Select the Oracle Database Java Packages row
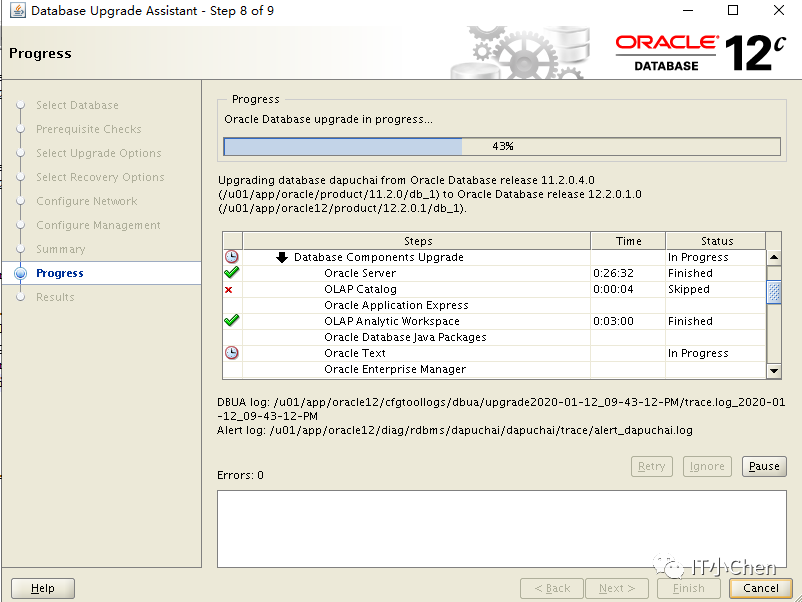 click(x=495, y=337)
